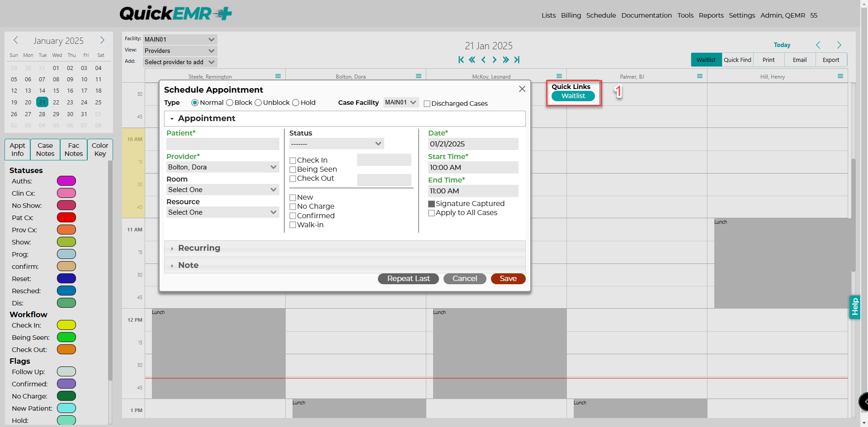Open the Reports menu
The image size is (868, 427).
[711, 15]
